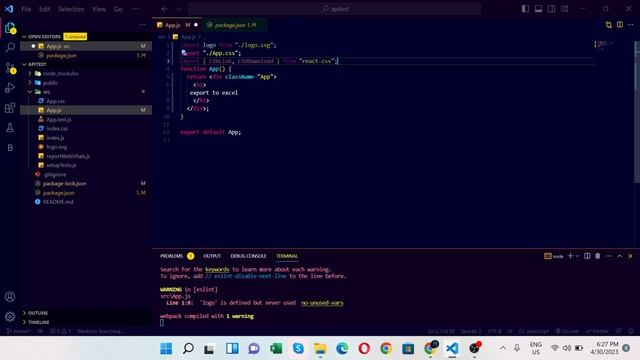Open editor More Actions ellipsis

(x=631, y=25)
